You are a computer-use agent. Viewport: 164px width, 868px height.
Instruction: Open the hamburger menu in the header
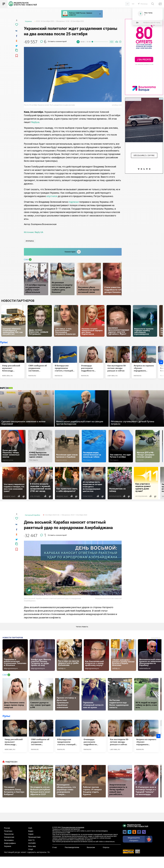click(4, 4)
